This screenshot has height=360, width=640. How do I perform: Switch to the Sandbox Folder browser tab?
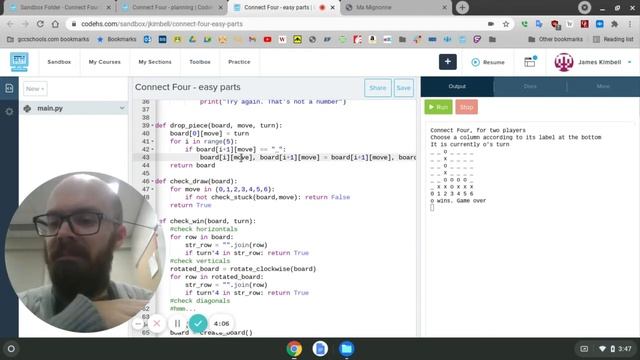60,7
